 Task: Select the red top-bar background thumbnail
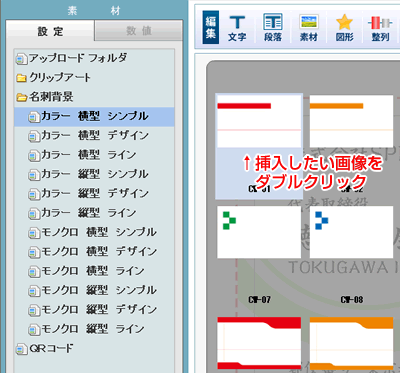(x=259, y=121)
